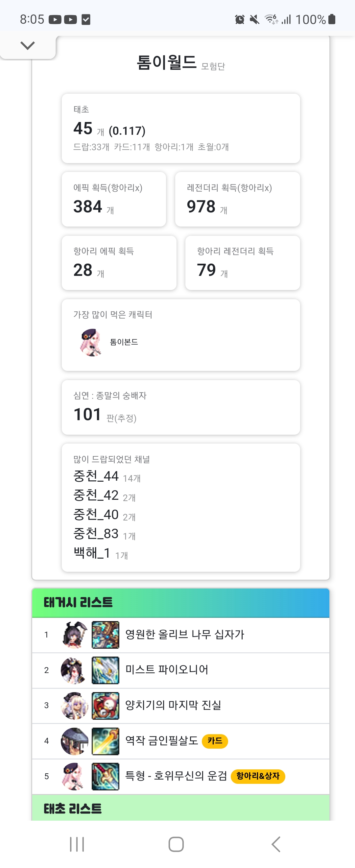Open the 특형 - 호위무신의 운검 item icon
Screen dimensions: 355x868
click(x=106, y=776)
